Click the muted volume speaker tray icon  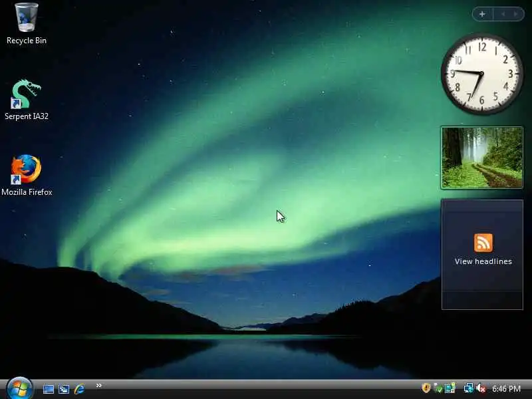click(481, 388)
